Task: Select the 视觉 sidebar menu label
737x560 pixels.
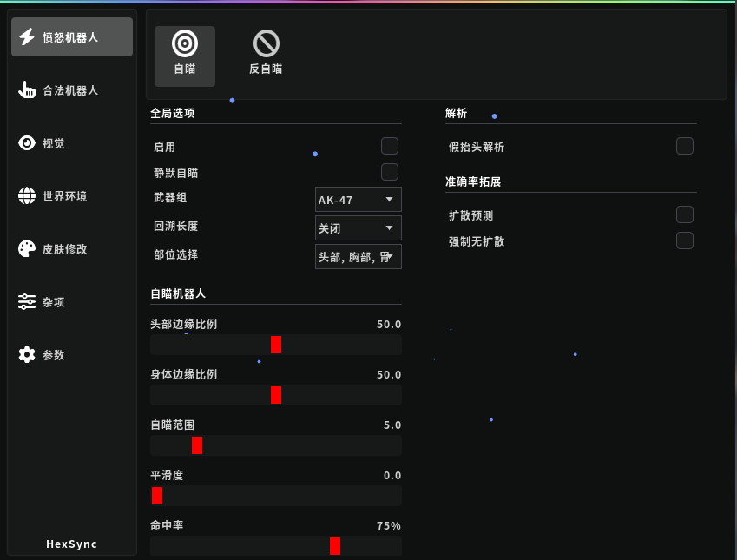Action: coord(54,143)
